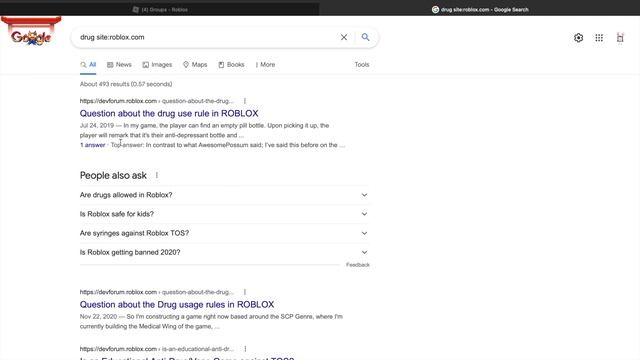Open the People also ask options dots
This screenshot has width=640, height=360.
pyautogui.click(x=157, y=176)
